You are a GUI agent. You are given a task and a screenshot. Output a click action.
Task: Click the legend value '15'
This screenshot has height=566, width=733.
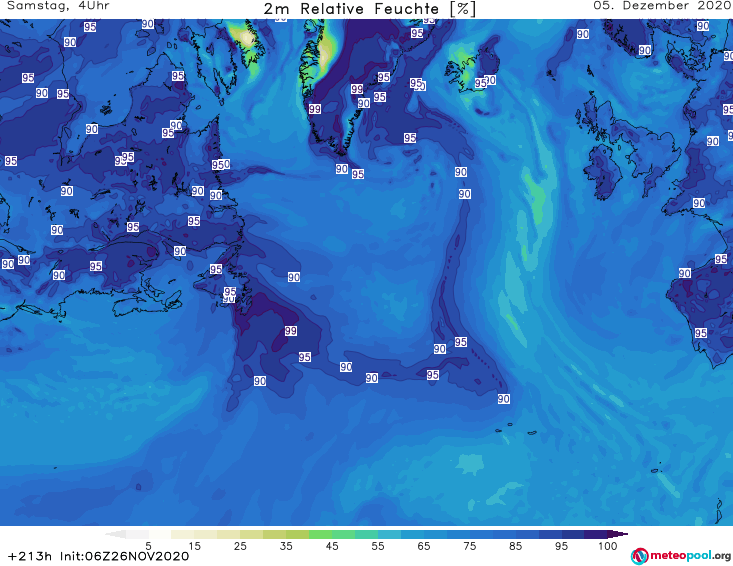194,545
